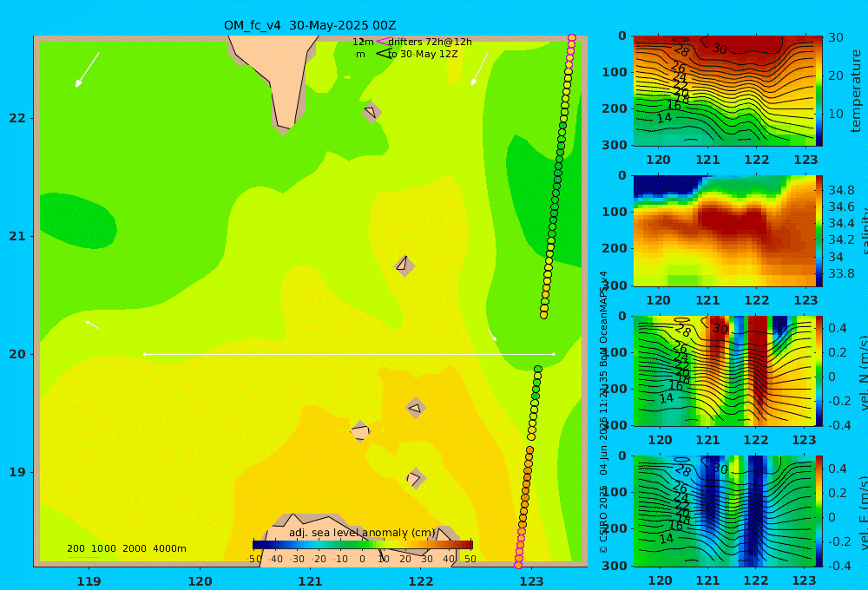This screenshot has width=868, height=590.
Task: Click the '10' value on the temperature colorbar
Action: (x=835, y=114)
